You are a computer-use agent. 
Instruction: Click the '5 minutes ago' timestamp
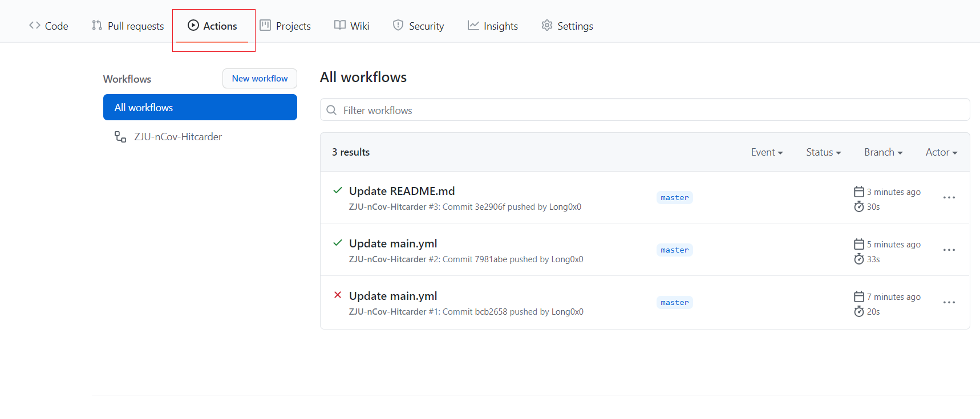894,245
